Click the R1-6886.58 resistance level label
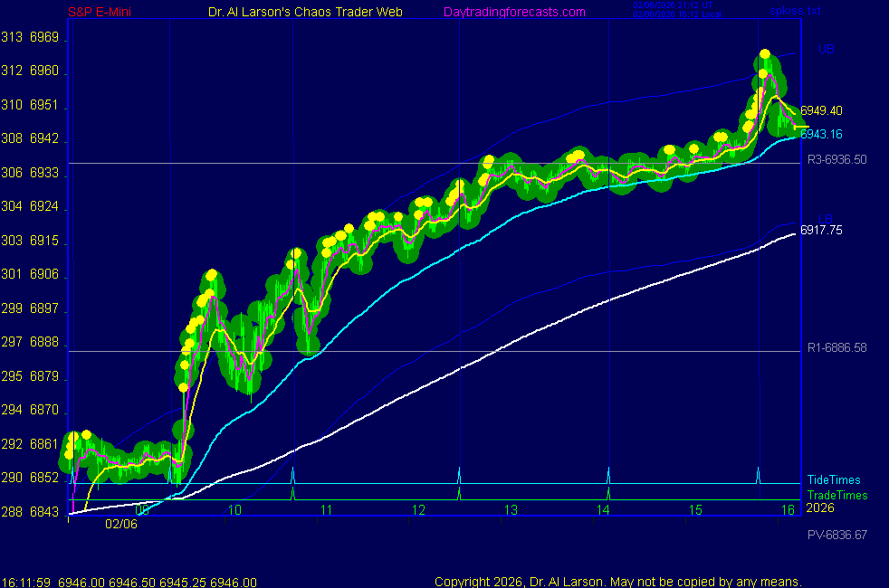This screenshot has height=588, width=889. click(836, 347)
